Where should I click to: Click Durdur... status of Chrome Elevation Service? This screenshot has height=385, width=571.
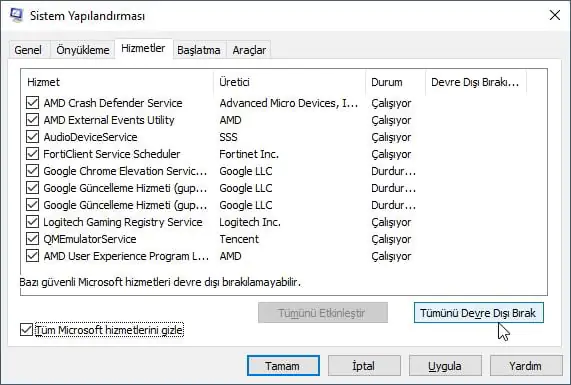point(394,171)
